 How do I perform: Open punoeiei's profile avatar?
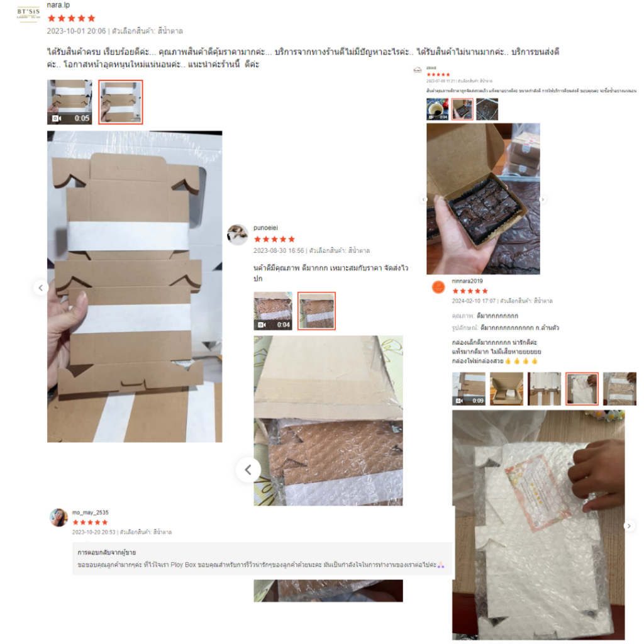click(237, 235)
